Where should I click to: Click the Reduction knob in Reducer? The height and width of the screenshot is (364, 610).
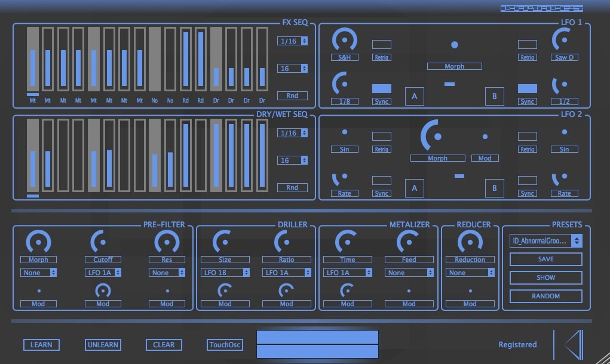coord(470,243)
